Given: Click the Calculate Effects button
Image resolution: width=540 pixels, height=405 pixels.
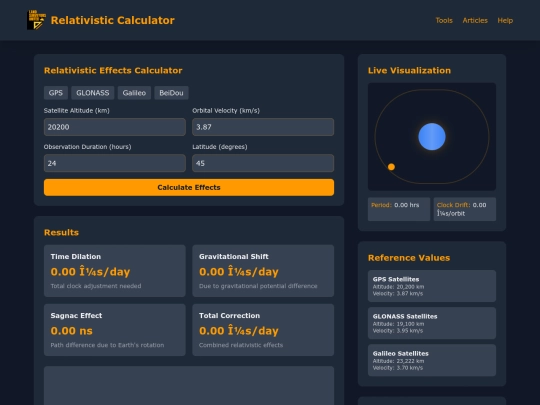Looking at the screenshot, I should click(189, 187).
